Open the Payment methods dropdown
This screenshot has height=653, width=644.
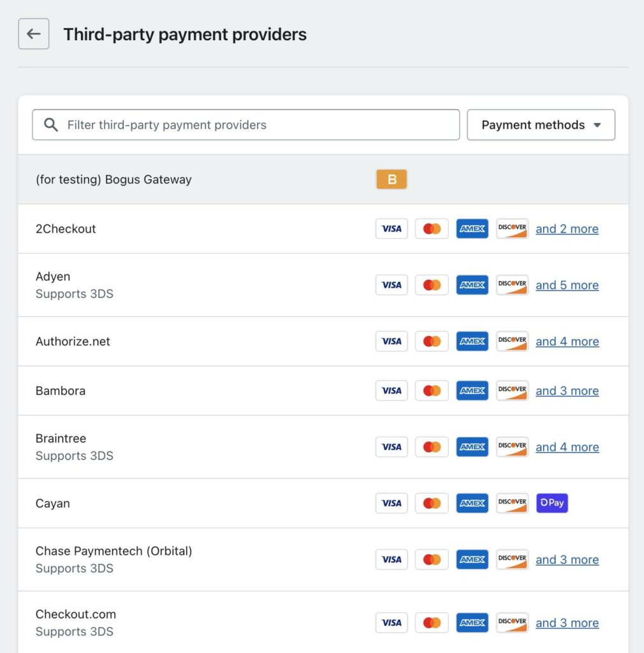[x=541, y=125]
